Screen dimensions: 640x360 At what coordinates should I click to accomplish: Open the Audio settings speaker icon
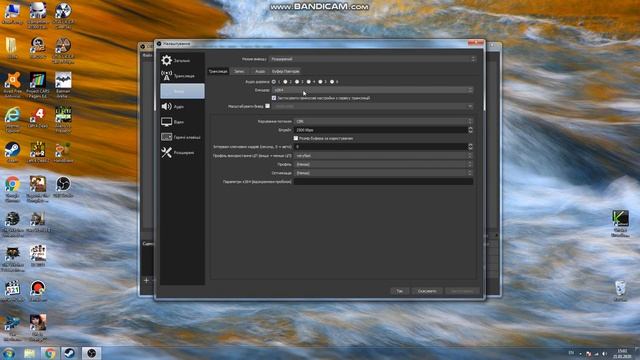[166, 107]
